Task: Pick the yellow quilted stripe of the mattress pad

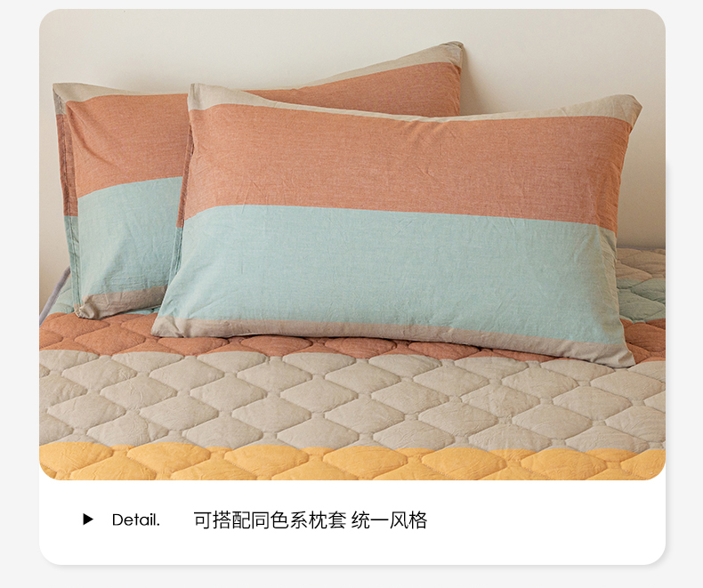Action: tap(352, 462)
